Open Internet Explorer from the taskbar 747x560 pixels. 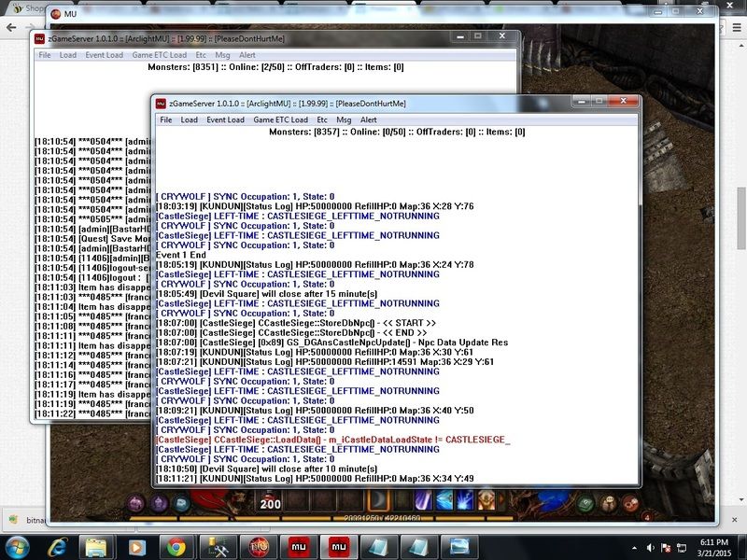pyautogui.click(x=58, y=545)
